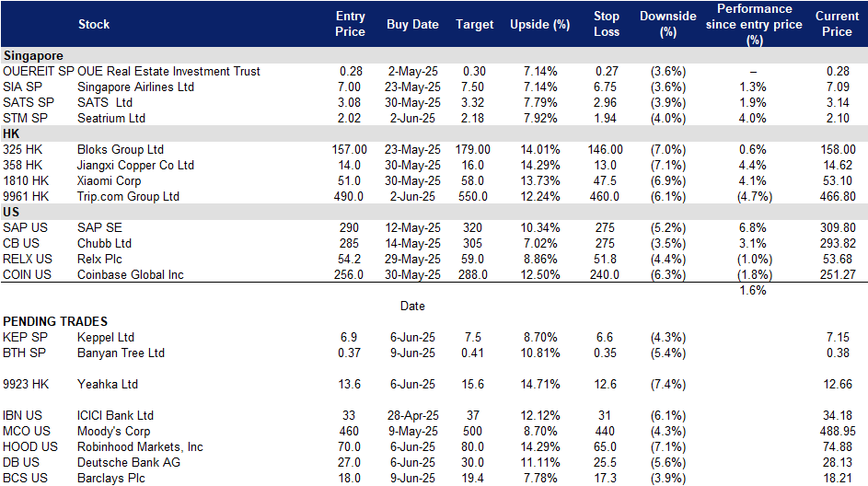Select Deutsche Bank stop loss 25.5
This screenshot has width=868, height=486.
(605, 462)
